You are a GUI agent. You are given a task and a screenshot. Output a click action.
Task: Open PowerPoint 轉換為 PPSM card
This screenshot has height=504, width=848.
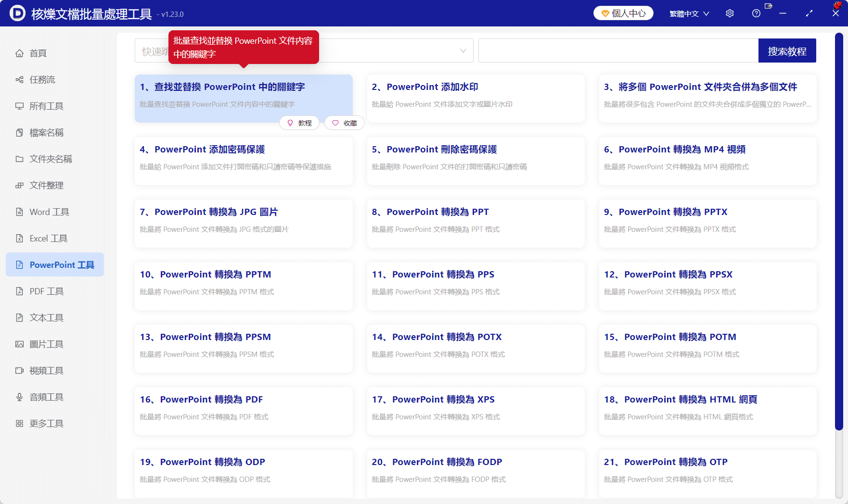(244, 349)
